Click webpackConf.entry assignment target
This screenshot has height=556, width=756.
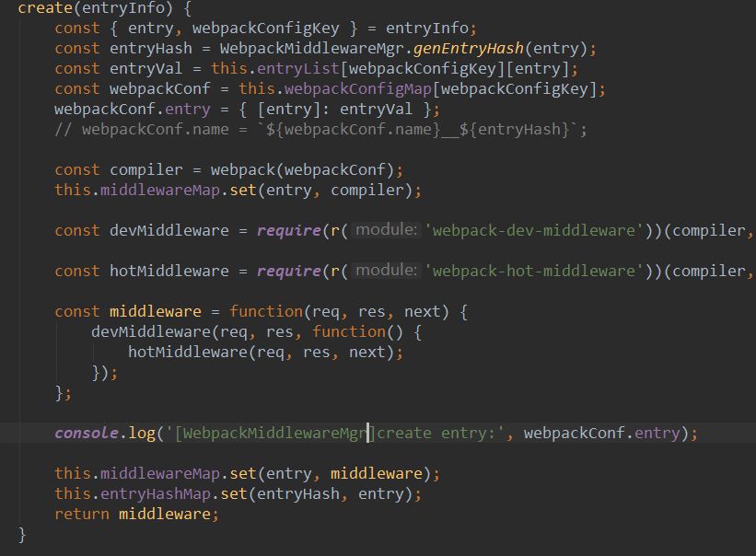133,109
